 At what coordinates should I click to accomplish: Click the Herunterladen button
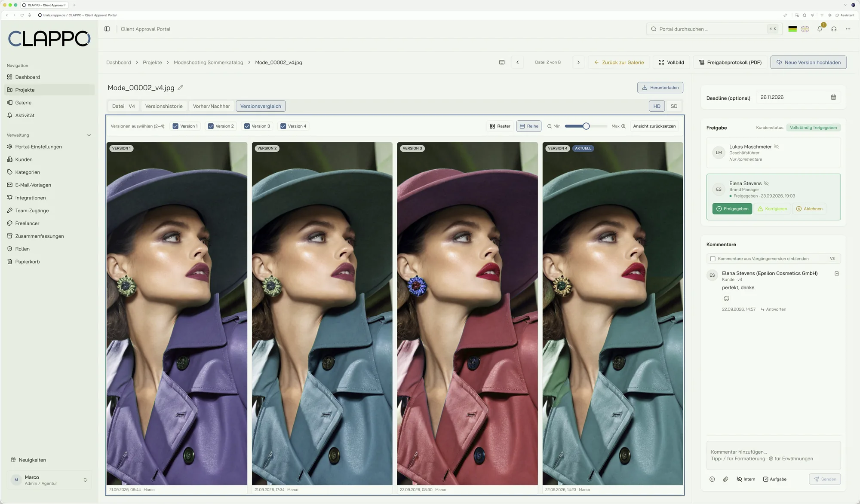(x=660, y=88)
